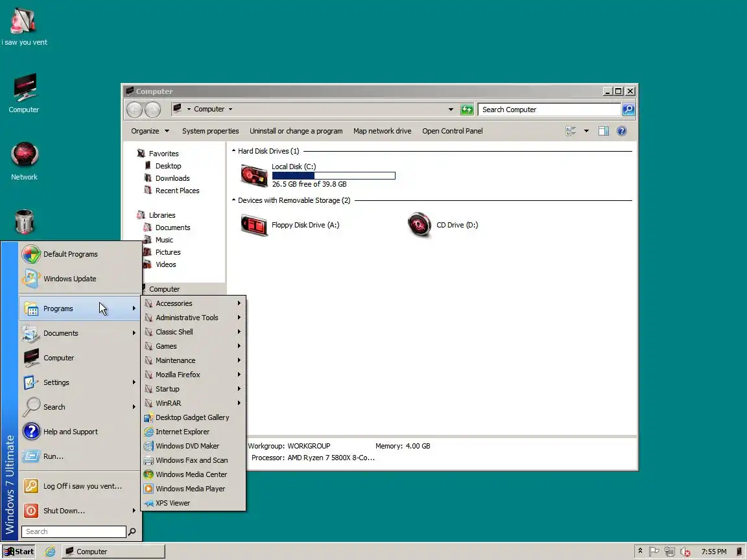The image size is (747, 560).
Task: Select CD Drive (D:) icon
Action: (x=420, y=224)
